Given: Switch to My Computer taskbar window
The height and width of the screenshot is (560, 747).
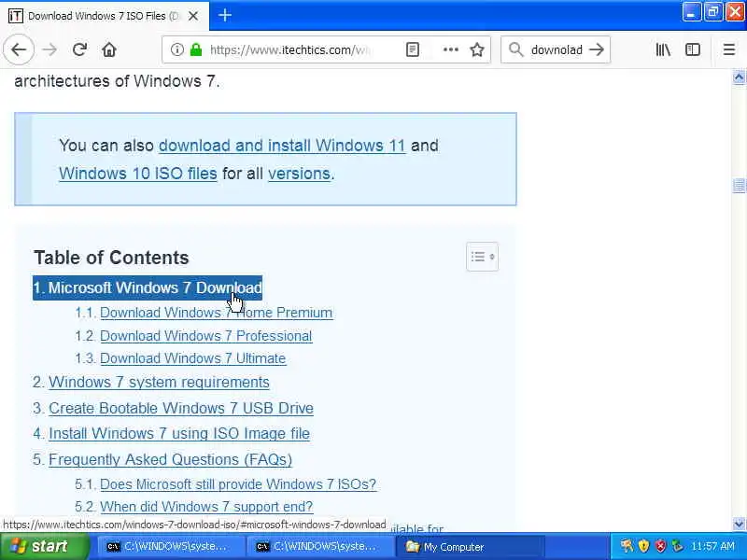Looking at the screenshot, I should [470, 547].
